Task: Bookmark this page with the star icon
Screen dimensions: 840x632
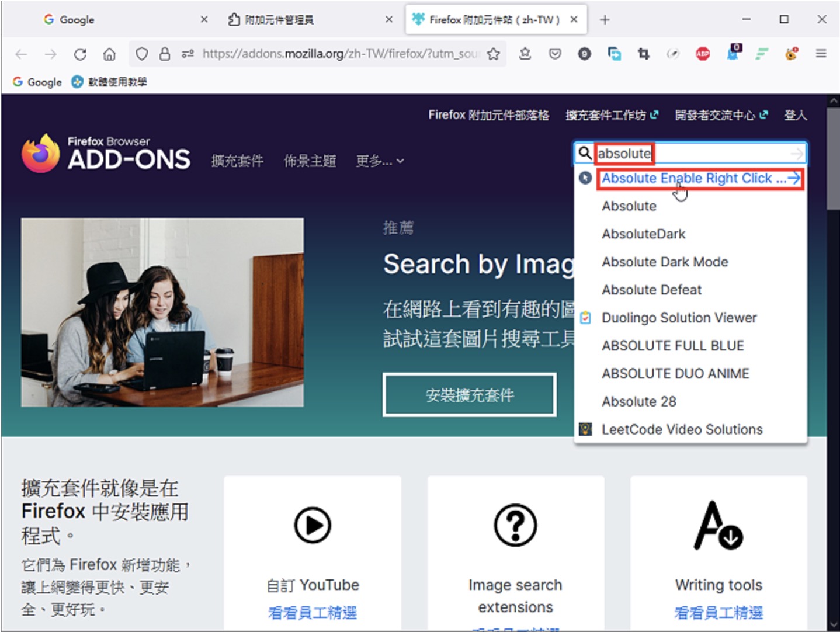Action: pos(494,54)
